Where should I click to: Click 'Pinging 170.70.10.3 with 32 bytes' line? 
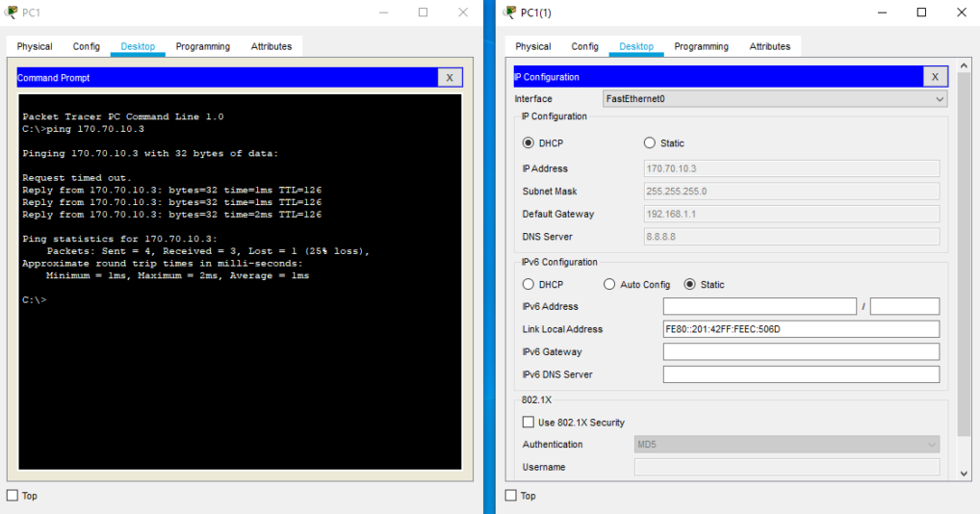tap(150, 153)
